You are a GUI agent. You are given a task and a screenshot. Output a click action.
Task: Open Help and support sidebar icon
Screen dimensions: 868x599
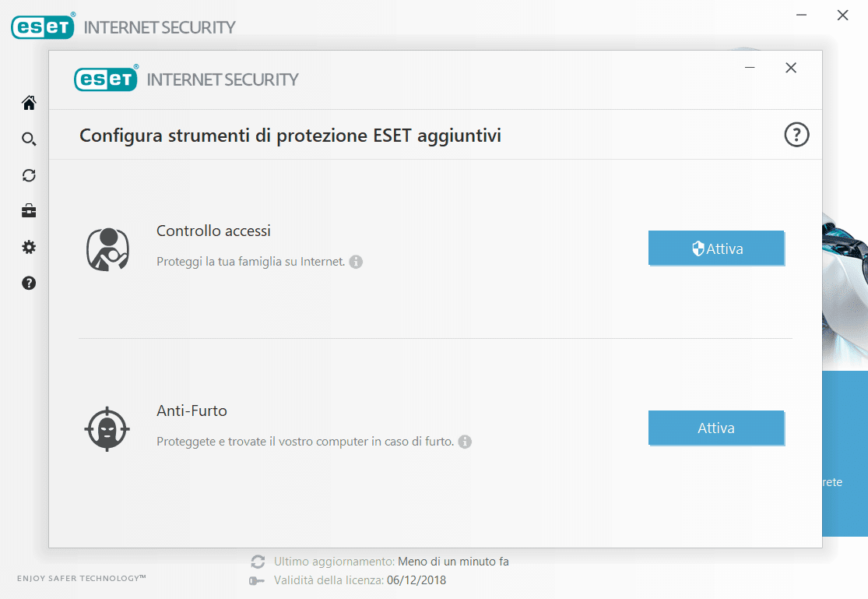[x=29, y=283]
